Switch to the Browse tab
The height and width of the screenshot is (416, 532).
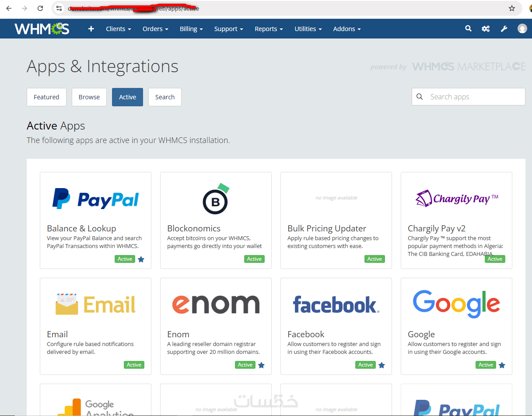click(89, 97)
